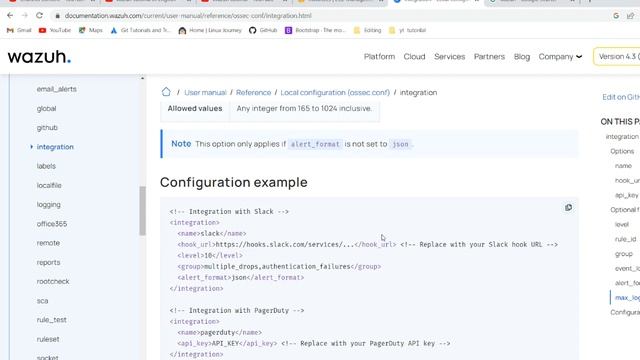Screen dimensions: 640x360
Task: Click the pagerduty name line in code
Action: click(220, 333)
